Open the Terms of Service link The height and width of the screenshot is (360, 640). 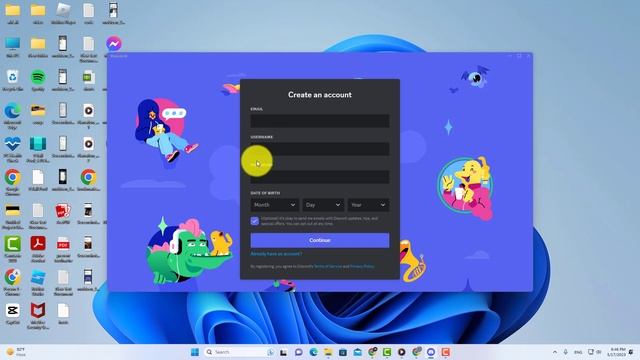(x=328, y=266)
